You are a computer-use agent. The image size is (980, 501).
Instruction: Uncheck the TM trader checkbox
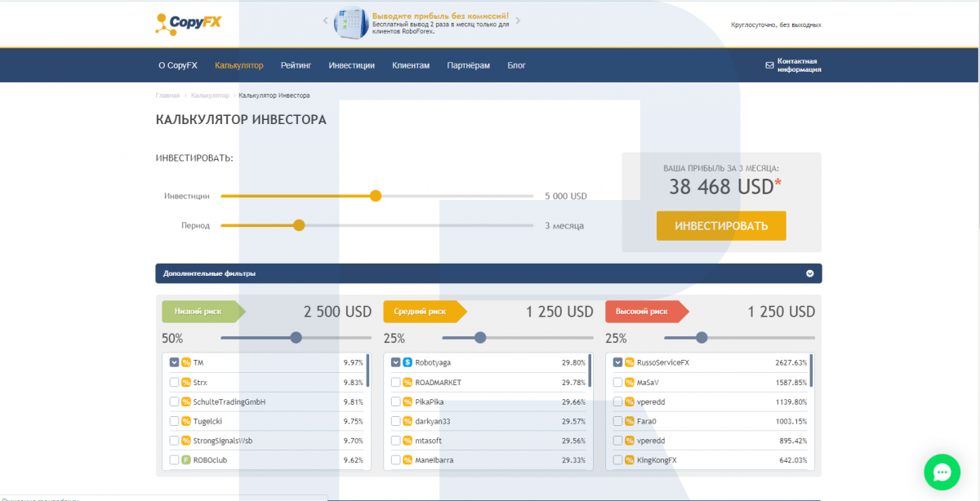(174, 362)
